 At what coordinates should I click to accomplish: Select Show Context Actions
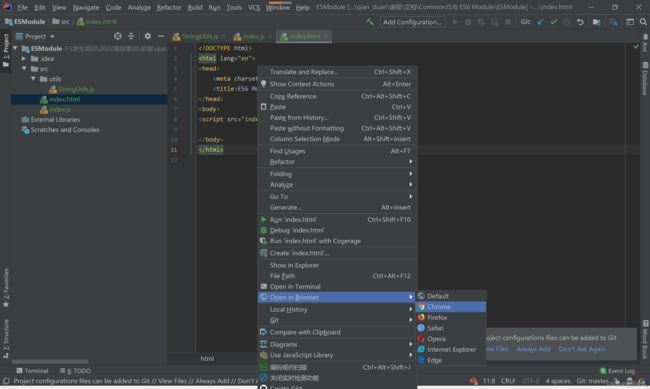[x=337, y=84]
